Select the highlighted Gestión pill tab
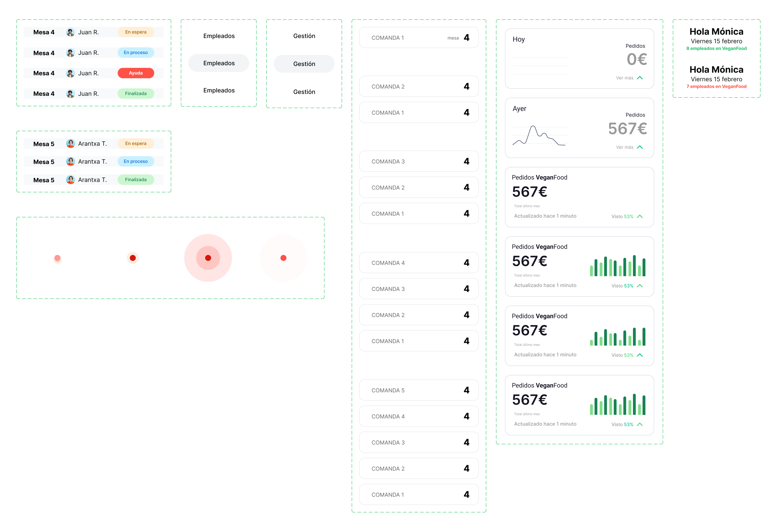The height and width of the screenshot is (532, 774). 304,64
